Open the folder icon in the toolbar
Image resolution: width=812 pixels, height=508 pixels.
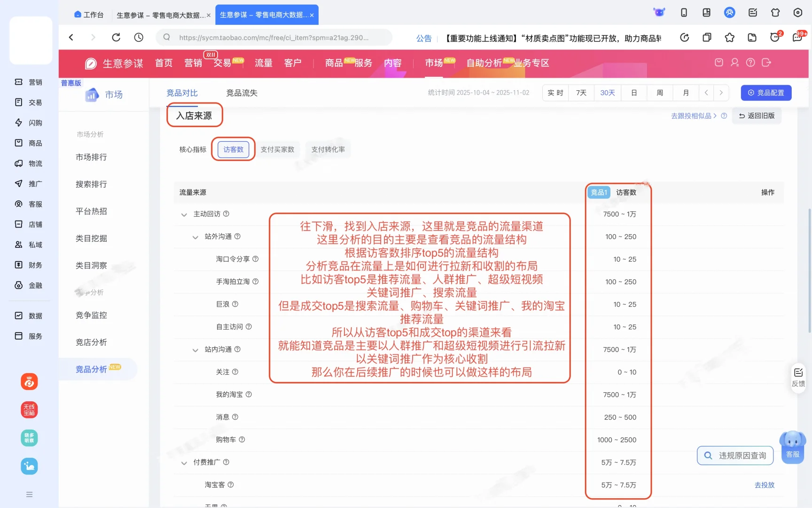(752, 37)
